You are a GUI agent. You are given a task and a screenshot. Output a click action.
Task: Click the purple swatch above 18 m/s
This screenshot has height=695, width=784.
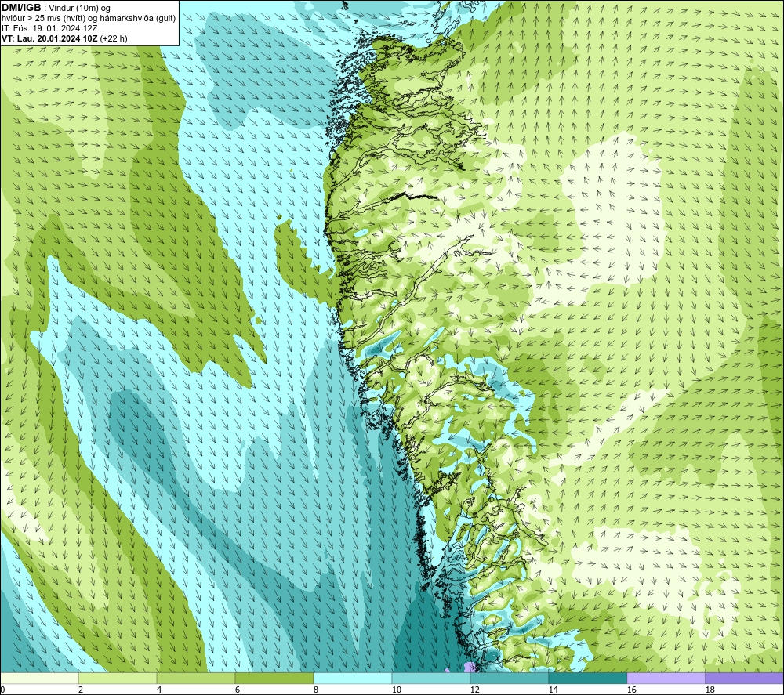coord(744,678)
